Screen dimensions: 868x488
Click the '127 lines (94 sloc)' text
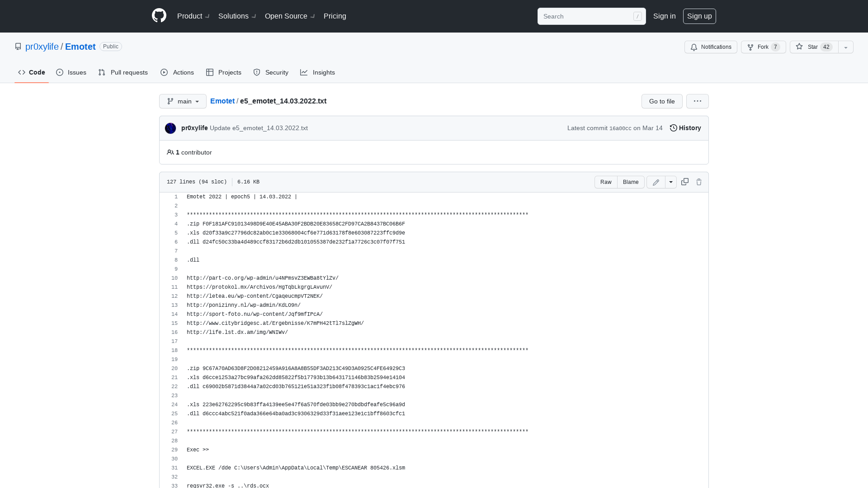point(197,182)
